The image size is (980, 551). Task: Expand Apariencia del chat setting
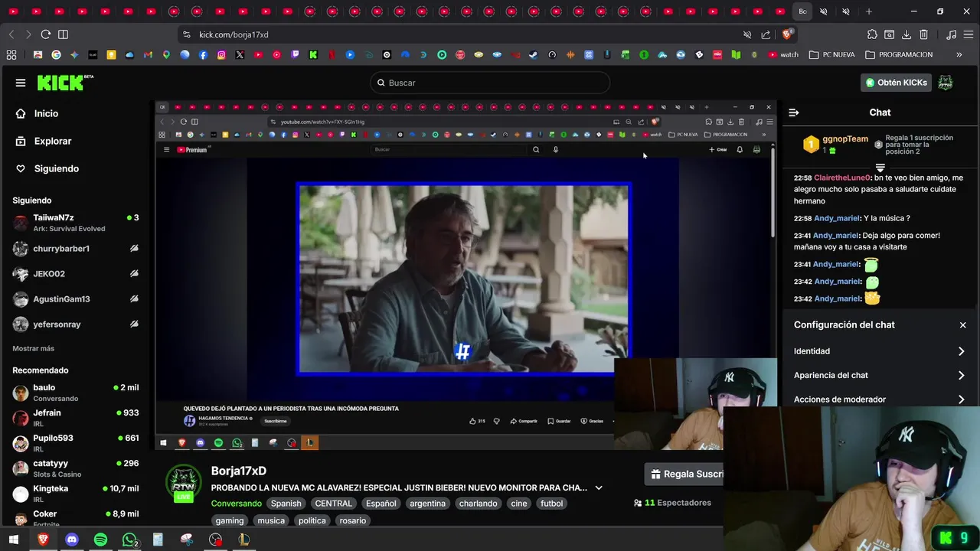(880, 376)
